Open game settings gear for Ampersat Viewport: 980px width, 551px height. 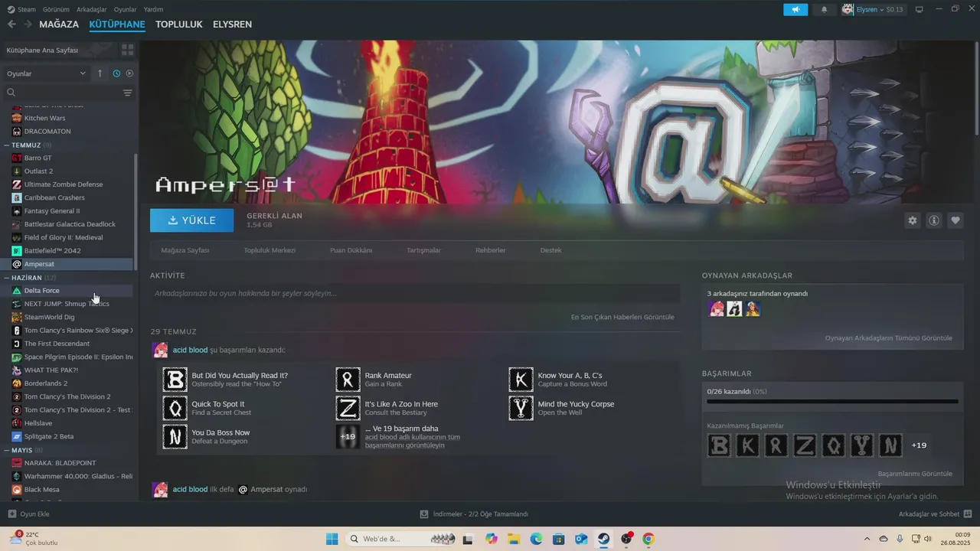coord(912,220)
